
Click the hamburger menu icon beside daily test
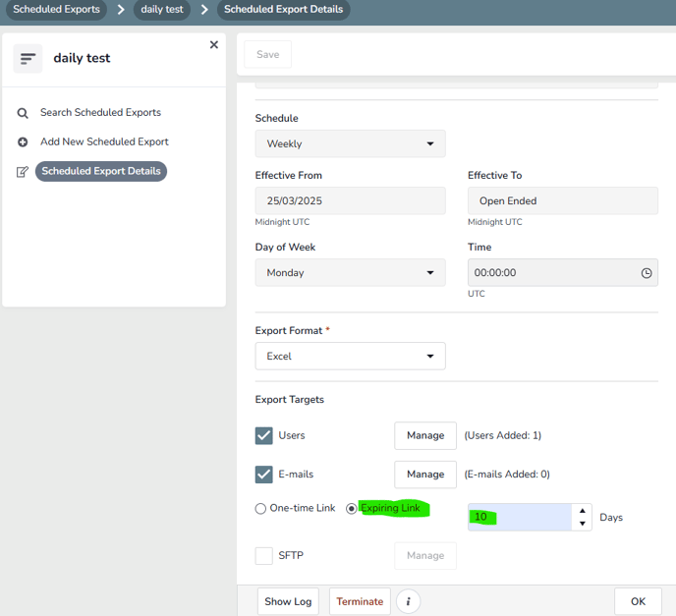(28, 58)
